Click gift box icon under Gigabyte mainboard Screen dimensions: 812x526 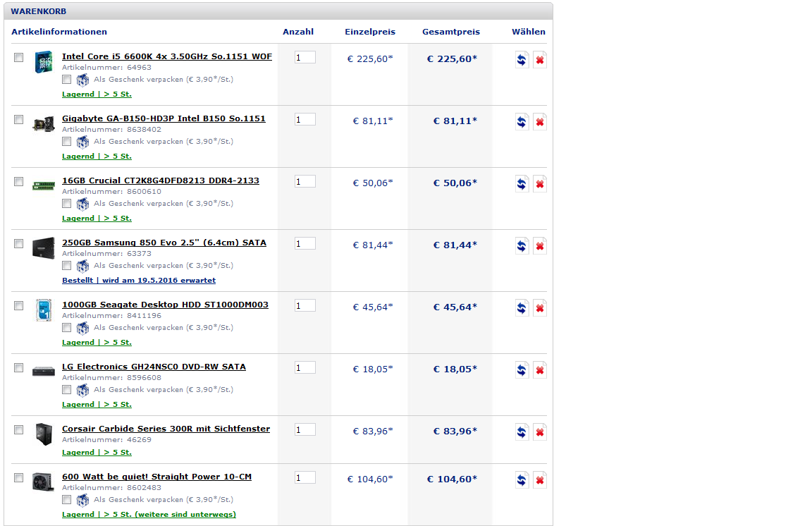click(x=83, y=142)
